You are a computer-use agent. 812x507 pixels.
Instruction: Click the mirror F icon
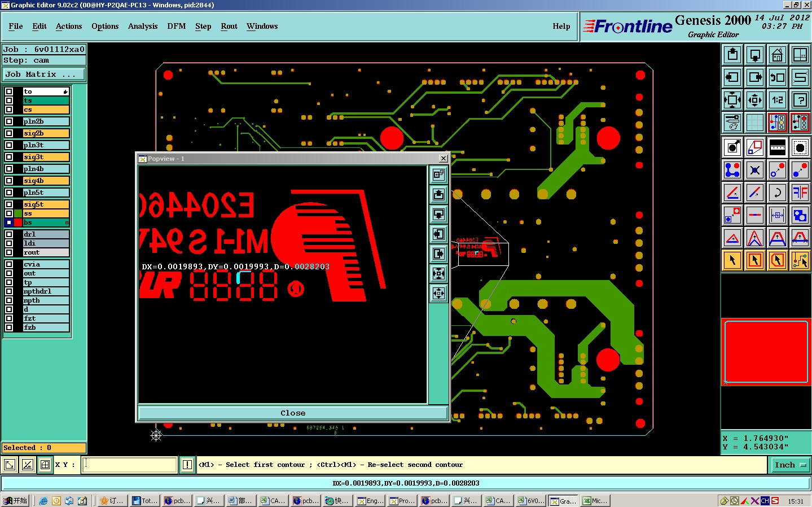pos(800,193)
